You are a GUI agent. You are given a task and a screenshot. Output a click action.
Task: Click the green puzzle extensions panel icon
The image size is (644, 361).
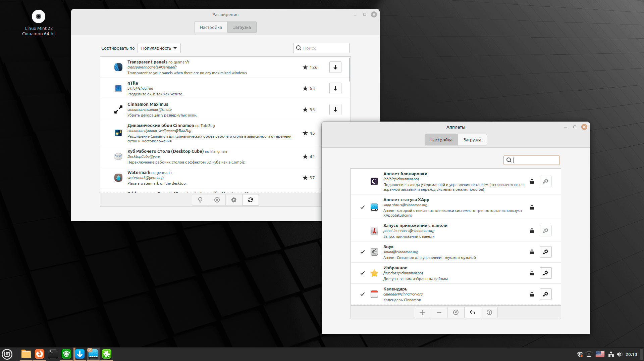coord(107,354)
